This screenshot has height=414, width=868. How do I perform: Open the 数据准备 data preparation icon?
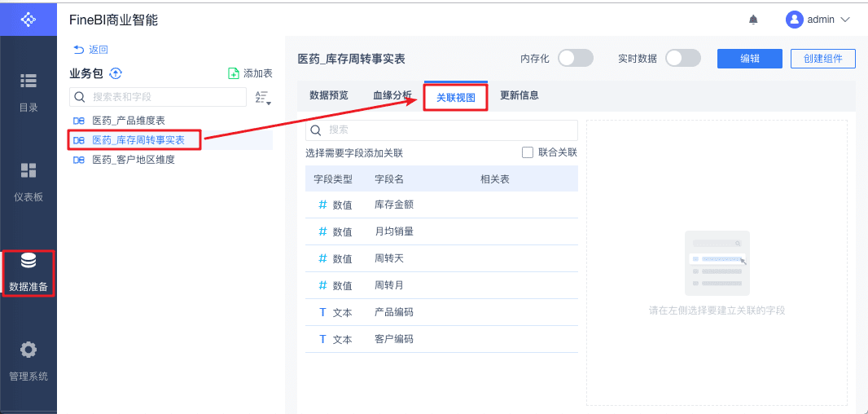tap(28, 261)
